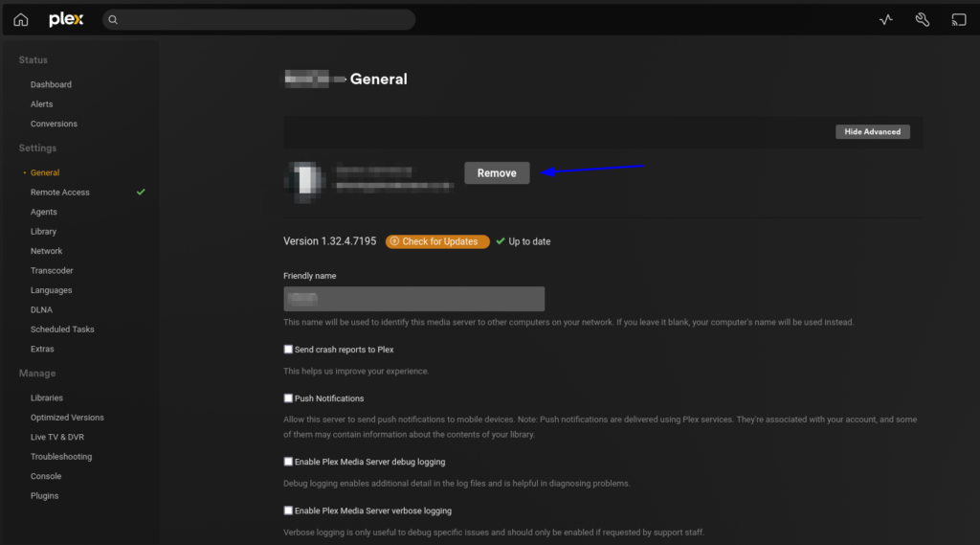Screen dimensions: 980x545
Task: Click Hide Advanced button
Action: [873, 132]
